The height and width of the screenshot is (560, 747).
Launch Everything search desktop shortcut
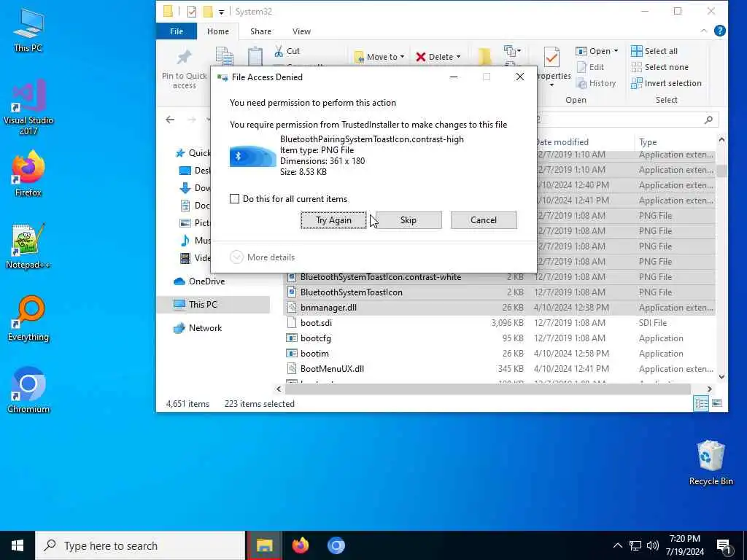[28, 319]
